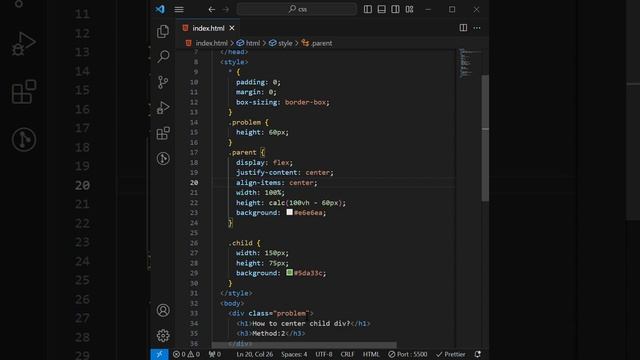Open the editor More Actions ellipsis
640x360 pixels.
477,28
